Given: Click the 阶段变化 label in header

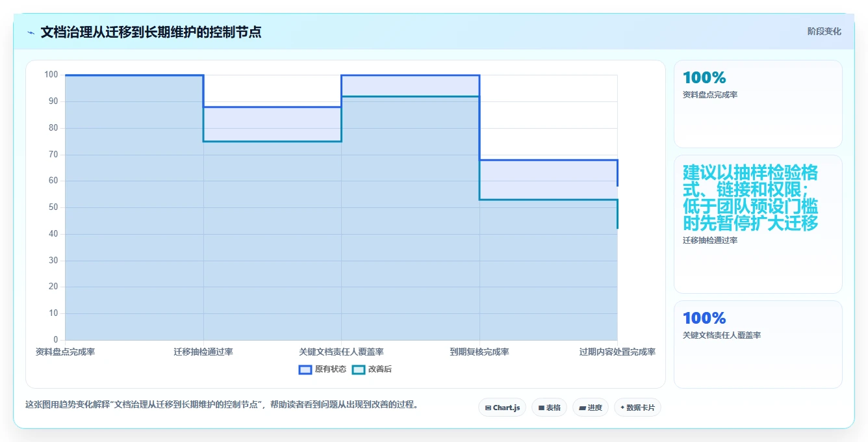Looking at the screenshot, I should click(x=824, y=31).
